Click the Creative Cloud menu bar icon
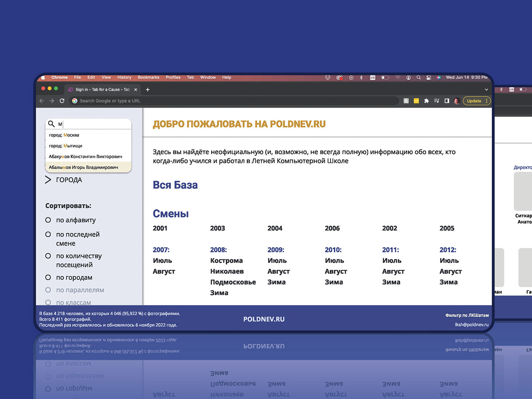The width and height of the screenshot is (532, 399). [340, 77]
